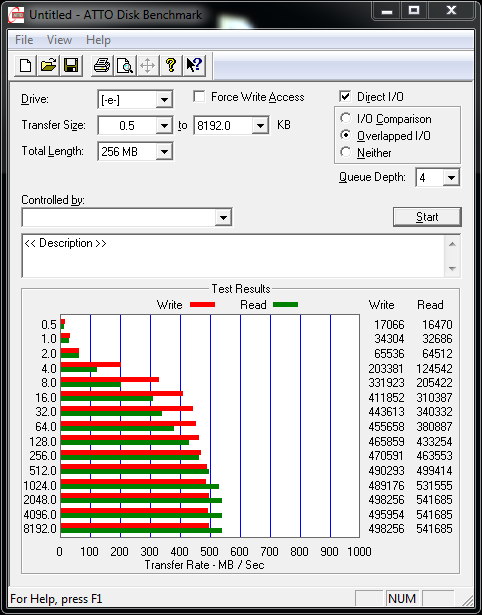The width and height of the screenshot is (482, 615).
Task: Click the red write bar for 8192.0
Action: [x=135, y=526]
